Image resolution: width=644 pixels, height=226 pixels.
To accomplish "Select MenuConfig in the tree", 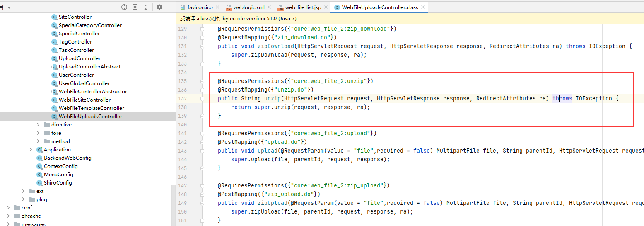I will point(58,175).
